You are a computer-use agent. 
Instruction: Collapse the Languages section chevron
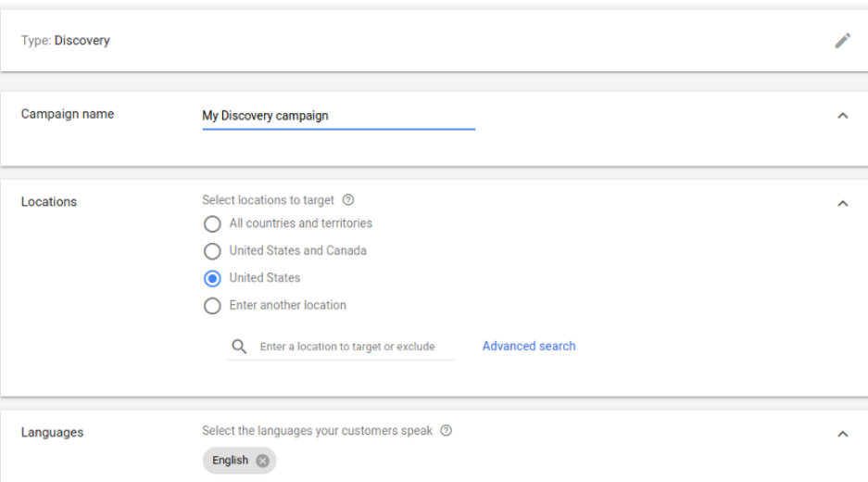tap(842, 434)
